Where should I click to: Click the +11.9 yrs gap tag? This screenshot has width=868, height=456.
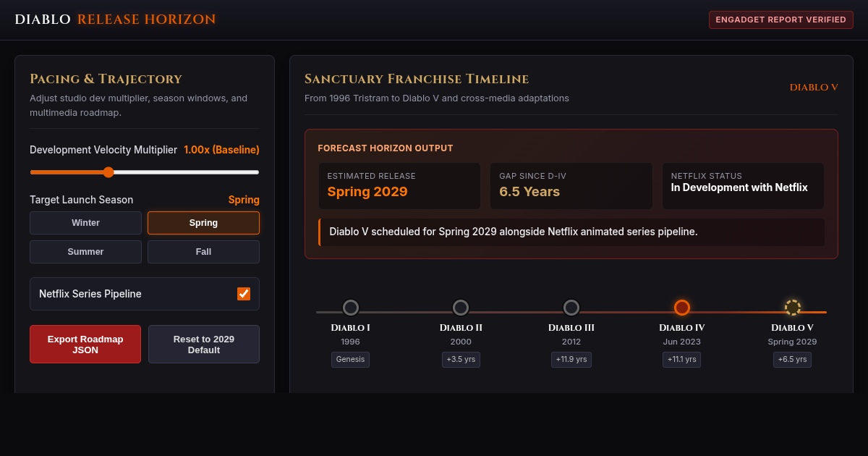571,360
